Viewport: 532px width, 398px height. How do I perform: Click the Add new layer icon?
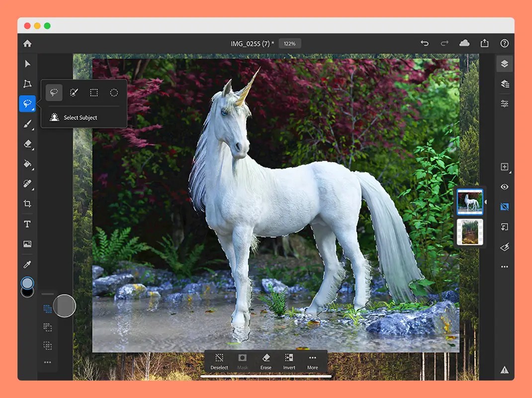point(504,167)
